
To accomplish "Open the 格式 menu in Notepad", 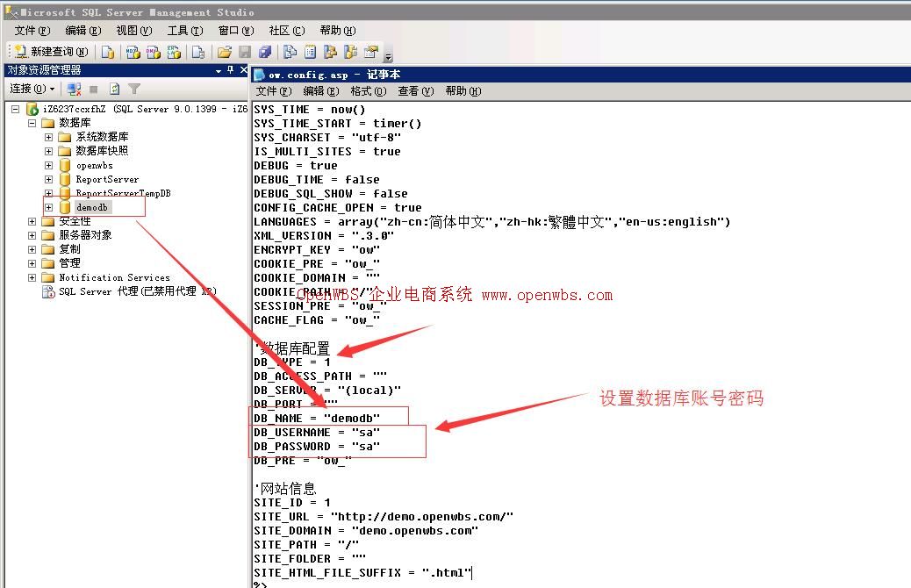I will click(x=368, y=90).
